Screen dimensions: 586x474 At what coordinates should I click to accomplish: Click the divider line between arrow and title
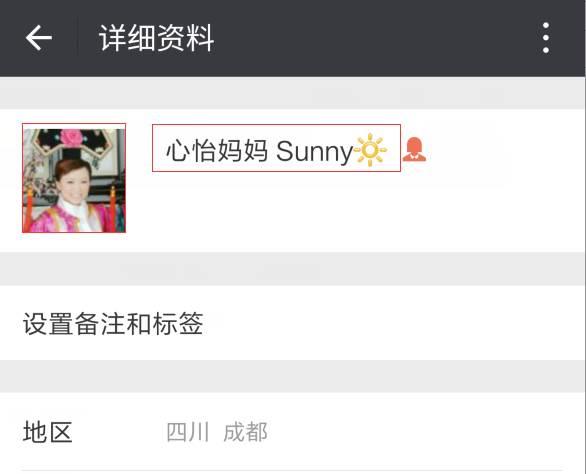(x=78, y=38)
